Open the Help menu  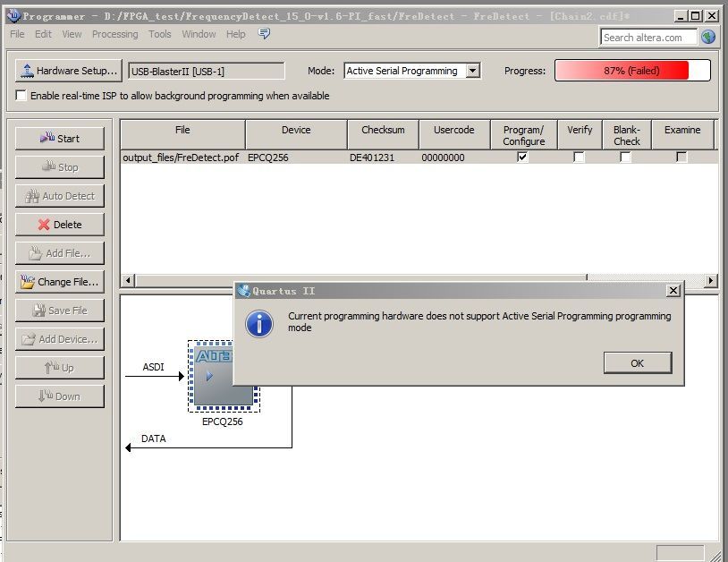point(236,34)
